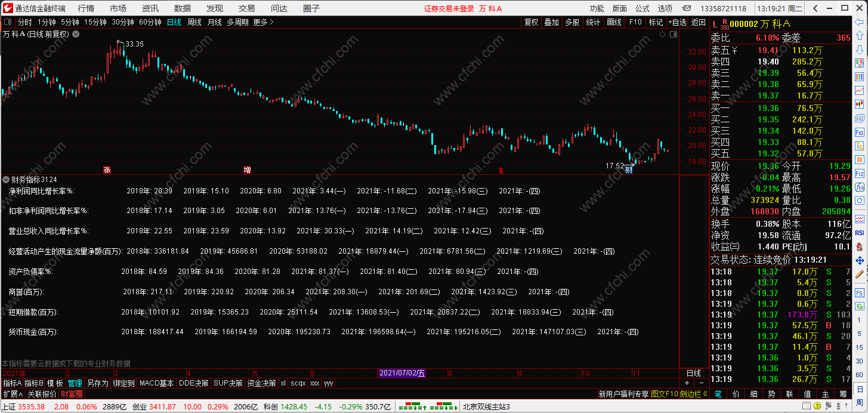Open the 选项 menu
This screenshot has height=413, width=868.
(x=665, y=8)
